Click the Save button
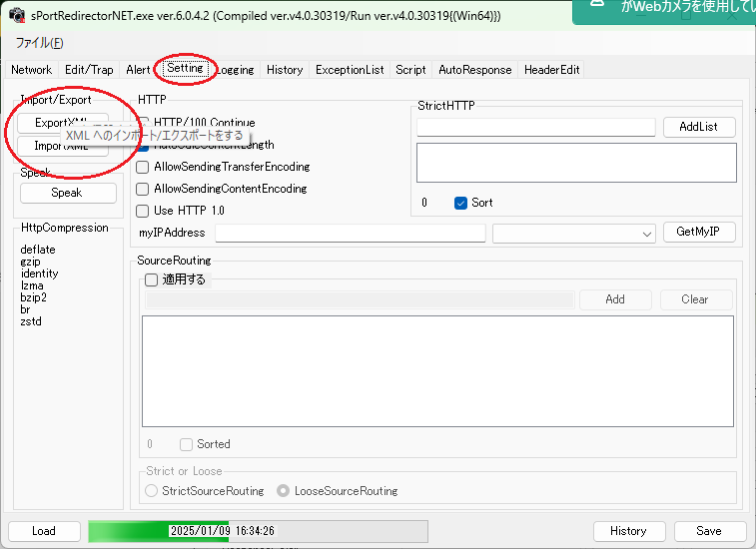 [710, 531]
